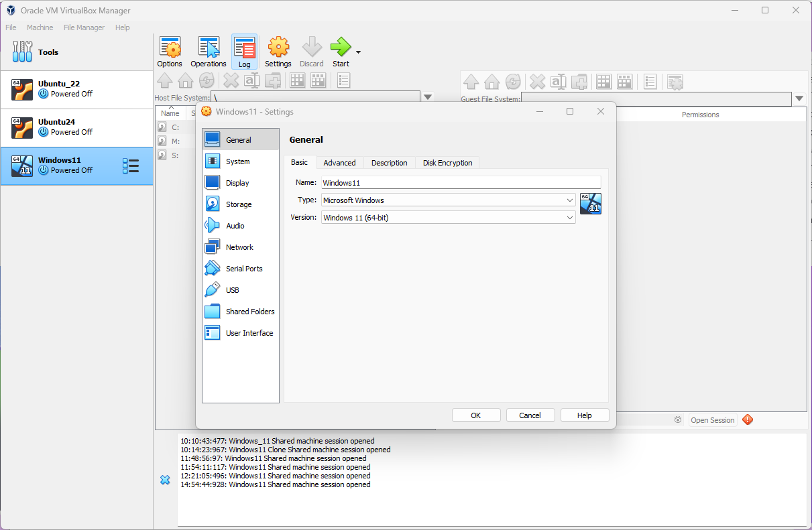Toggle the Log panel in toolbar
The width and height of the screenshot is (812, 530).
pyautogui.click(x=244, y=52)
